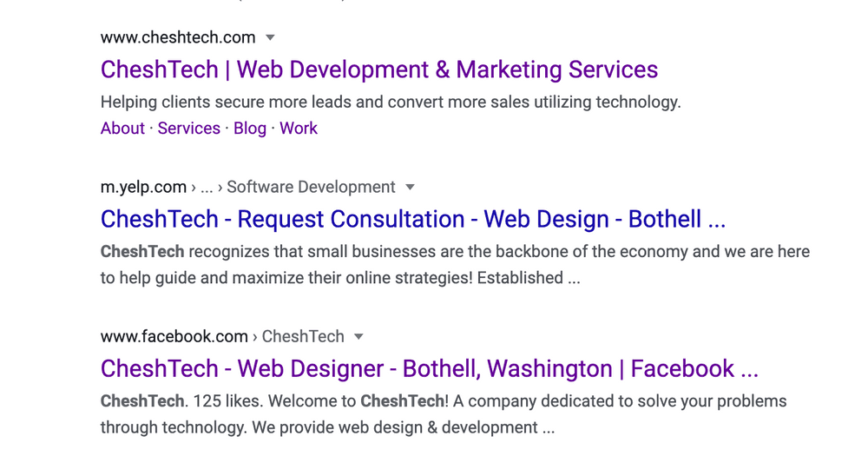Open the Blog sitelink
The height and width of the screenshot is (476, 868).
tap(250, 128)
